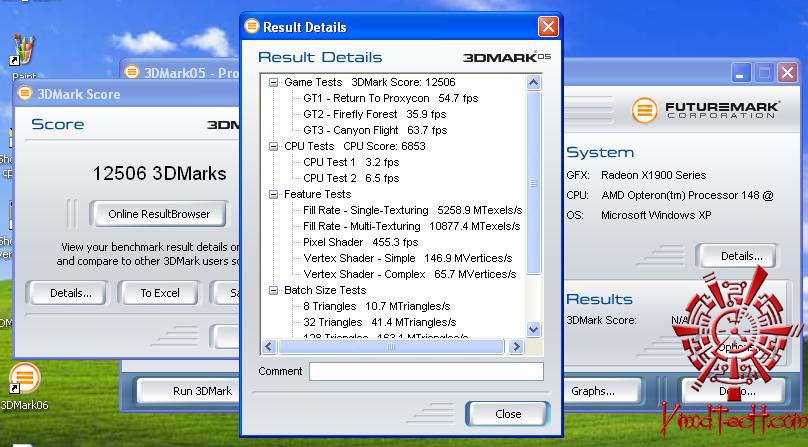This screenshot has width=808, height=447.
Task: Select the 8 Triangles result row
Action: pyautogui.click(x=377, y=306)
